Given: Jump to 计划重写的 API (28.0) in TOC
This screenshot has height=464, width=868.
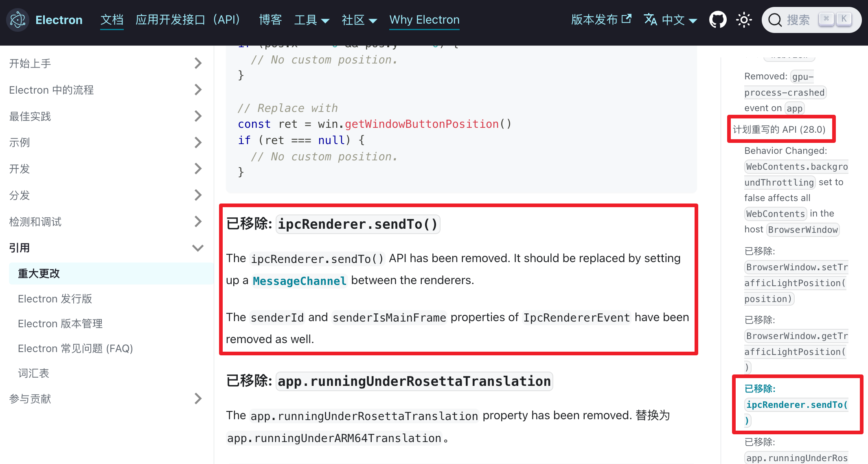Looking at the screenshot, I should point(779,129).
